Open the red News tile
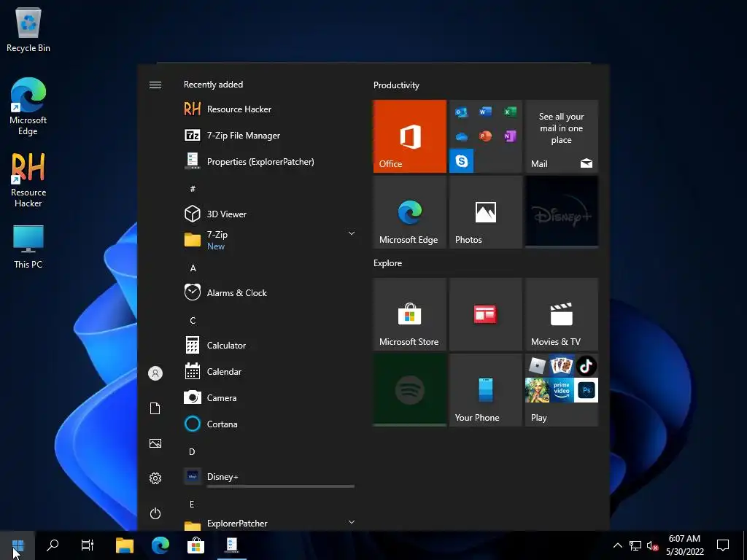The width and height of the screenshot is (747, 560). pos(485,314)
